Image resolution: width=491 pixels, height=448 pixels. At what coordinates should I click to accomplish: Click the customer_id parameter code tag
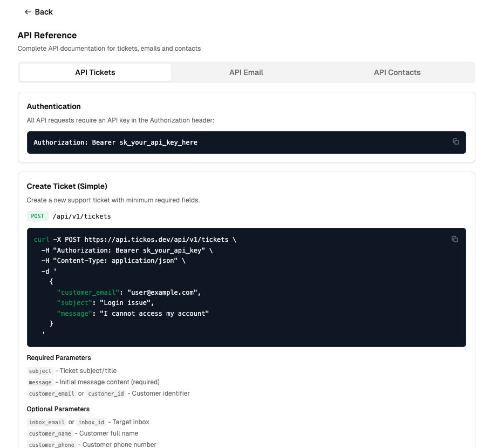coord(106,393)
